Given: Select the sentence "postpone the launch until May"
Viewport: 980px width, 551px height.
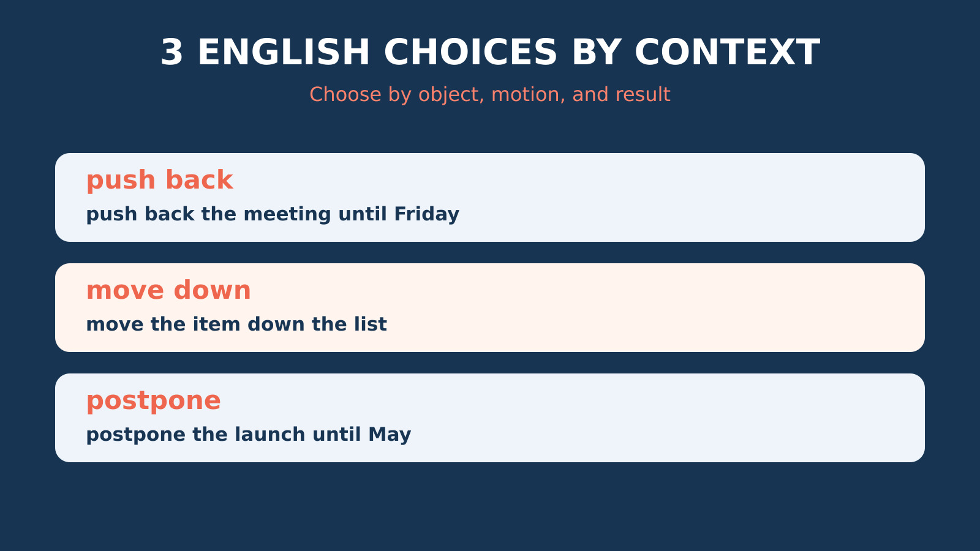Looking at the screenshot, I should coord(249,435).
